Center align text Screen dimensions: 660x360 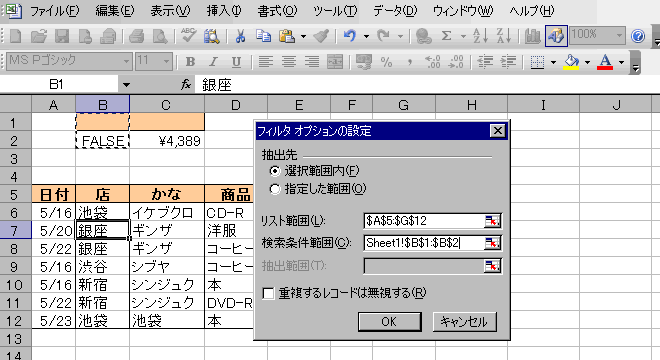[288, 62]
